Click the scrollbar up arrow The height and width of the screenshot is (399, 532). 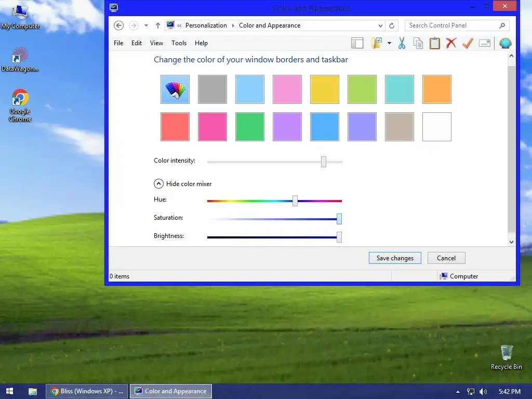[511, 56]
